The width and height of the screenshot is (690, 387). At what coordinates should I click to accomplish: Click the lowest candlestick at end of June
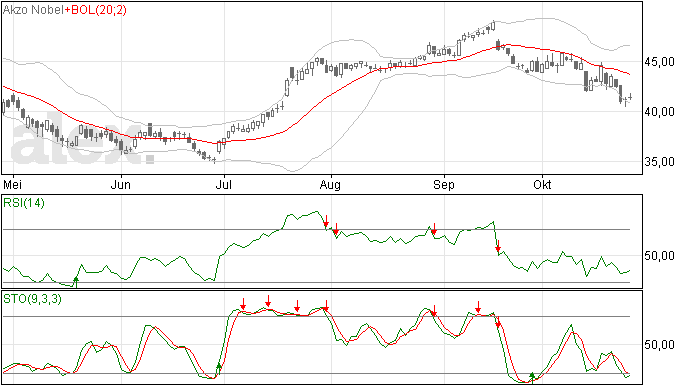coord(214,160)
